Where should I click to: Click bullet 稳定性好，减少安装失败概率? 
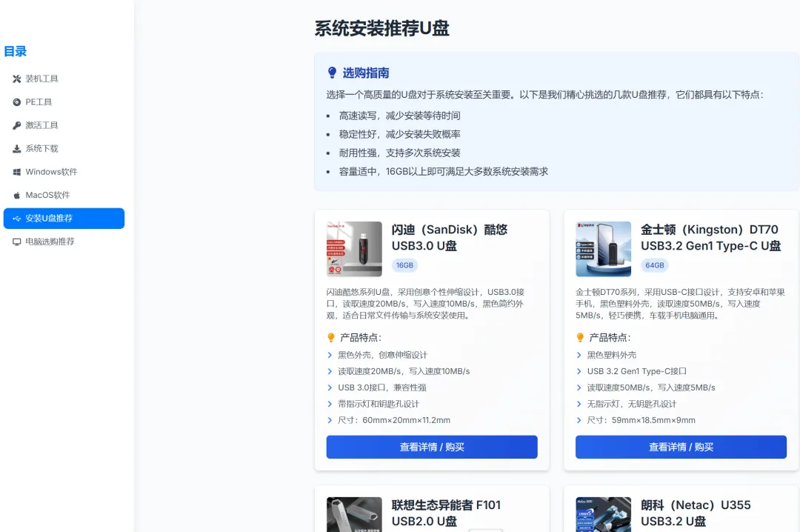399,134
